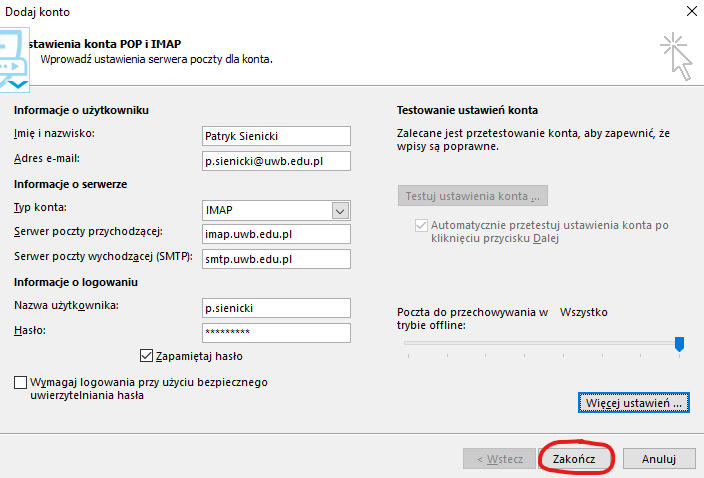Click the Informacje o logowaniu heading

pos(76,282)
